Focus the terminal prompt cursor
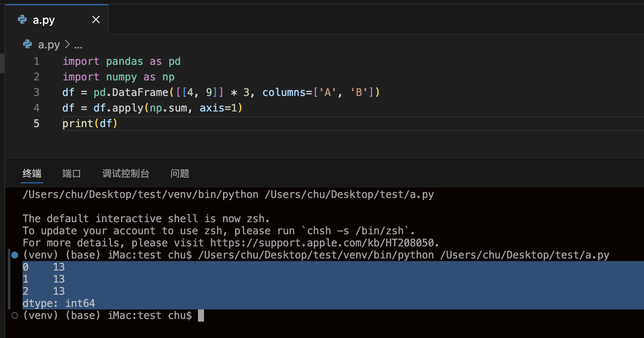This screenshot has height=338, width=644. click(x=201, y=316)
